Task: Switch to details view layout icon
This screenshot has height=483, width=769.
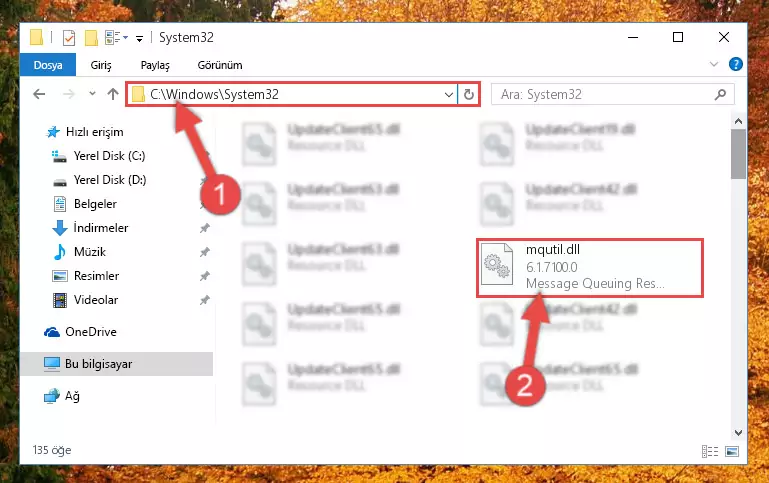Action: (710, 451)
